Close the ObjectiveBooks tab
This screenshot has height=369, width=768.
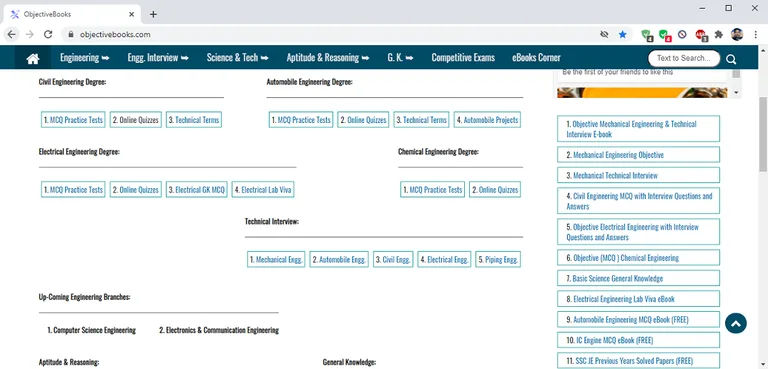[131, 14]
